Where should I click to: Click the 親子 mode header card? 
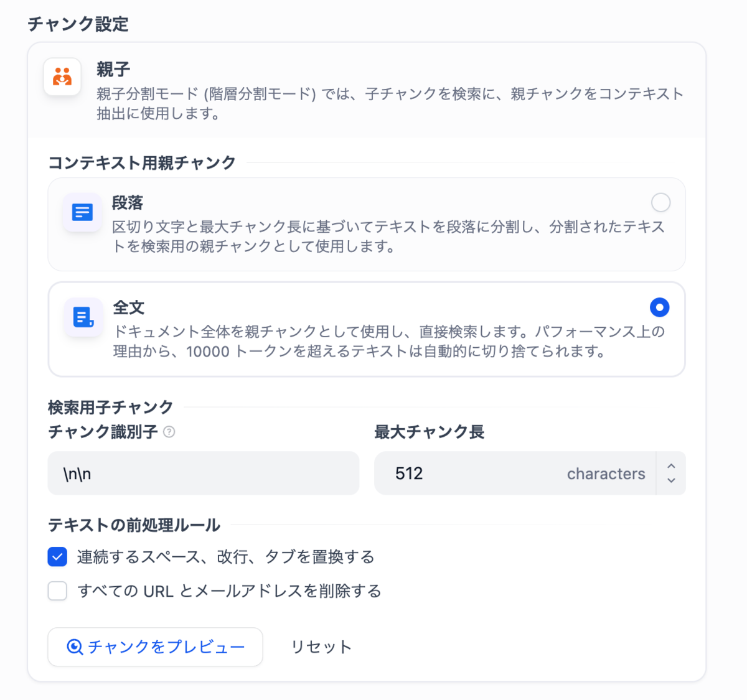click(x=367, y=90)
